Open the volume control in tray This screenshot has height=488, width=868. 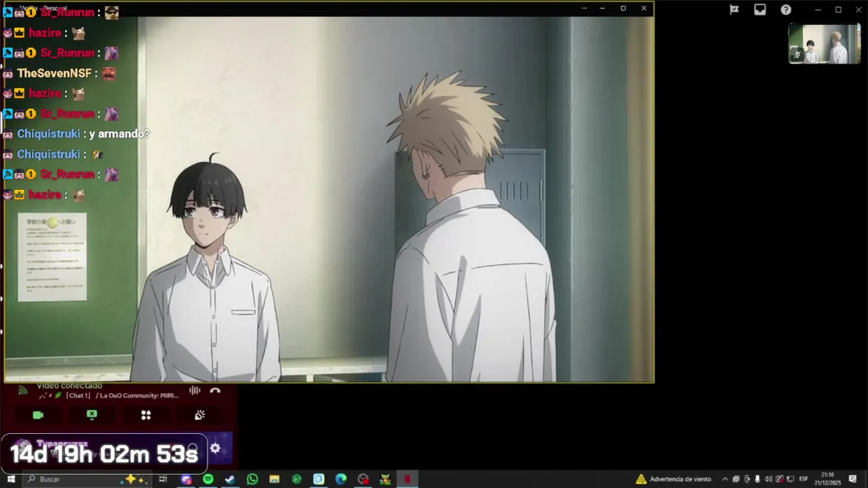(x=768, y=479)
